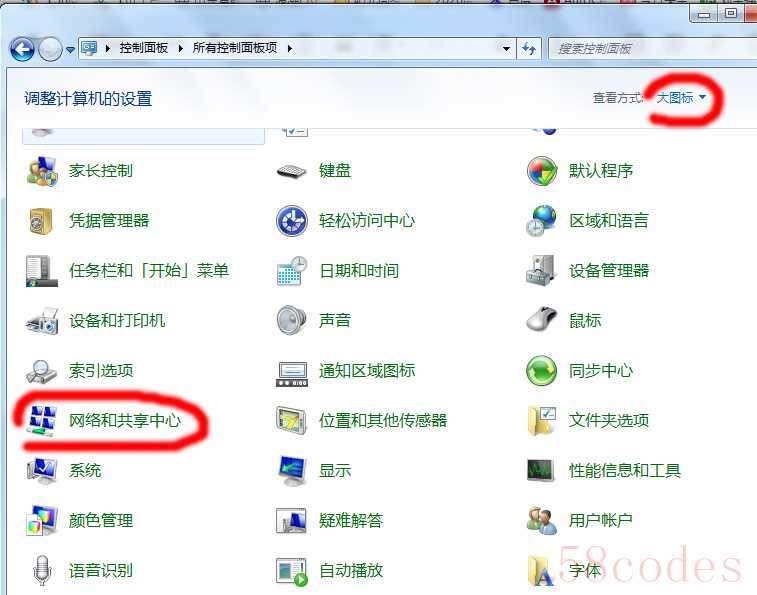Click the 性能信息和工具 icon
This screenshot has height=595, width=757.
pyautogui.click(x=541, y=470)
